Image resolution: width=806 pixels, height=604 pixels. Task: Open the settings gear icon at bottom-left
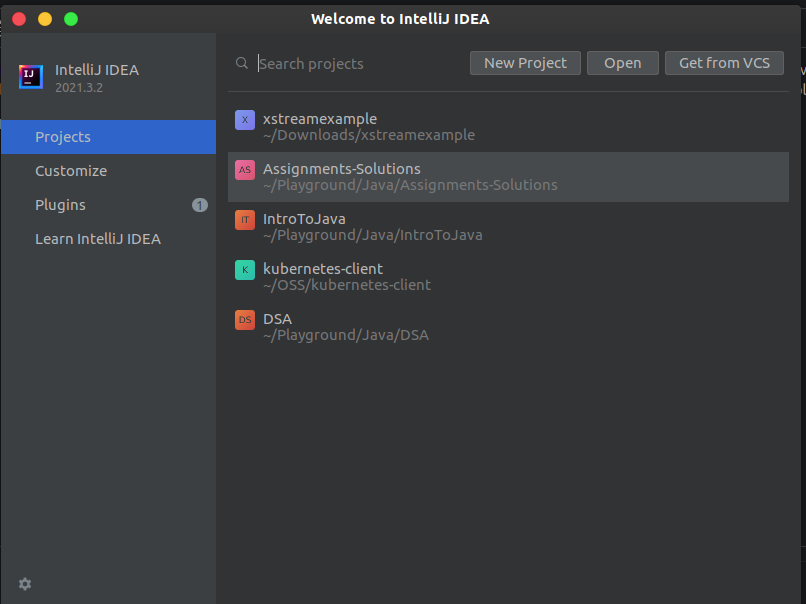(25, 584)
